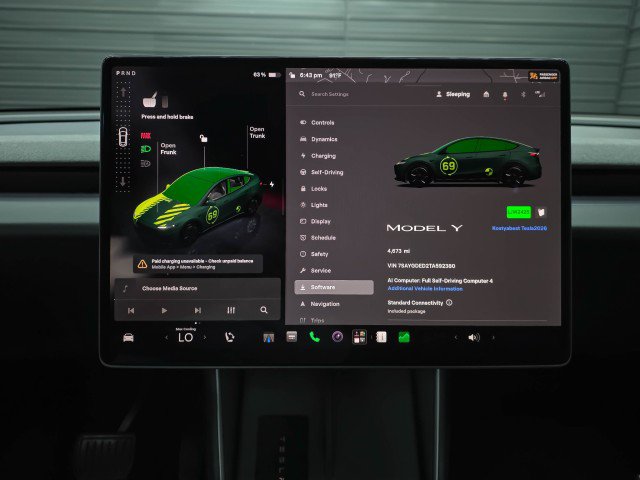
Task: Open charge port via lightning bolt icon
Action: pyautogui.click(x=272, y=184)
